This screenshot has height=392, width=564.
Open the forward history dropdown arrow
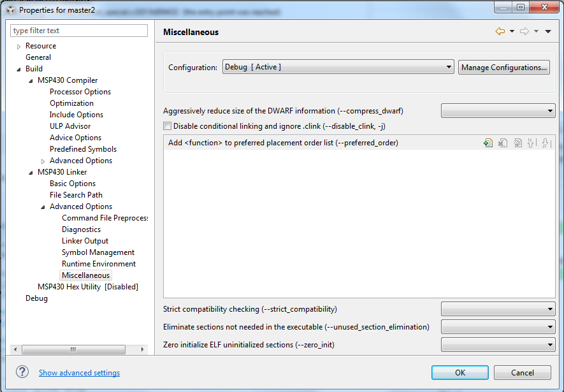pyautogui.click(x=536, y=31)
